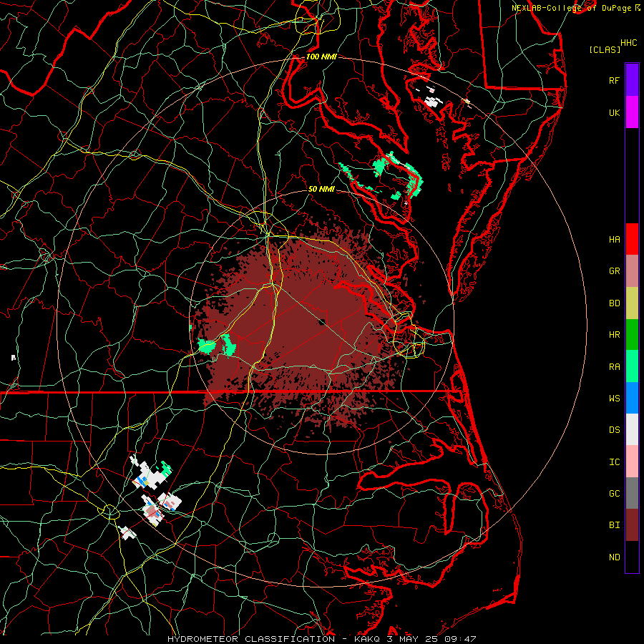Click the HA red legend swatch
Screen dimensions: 644x644
point(632,239)
